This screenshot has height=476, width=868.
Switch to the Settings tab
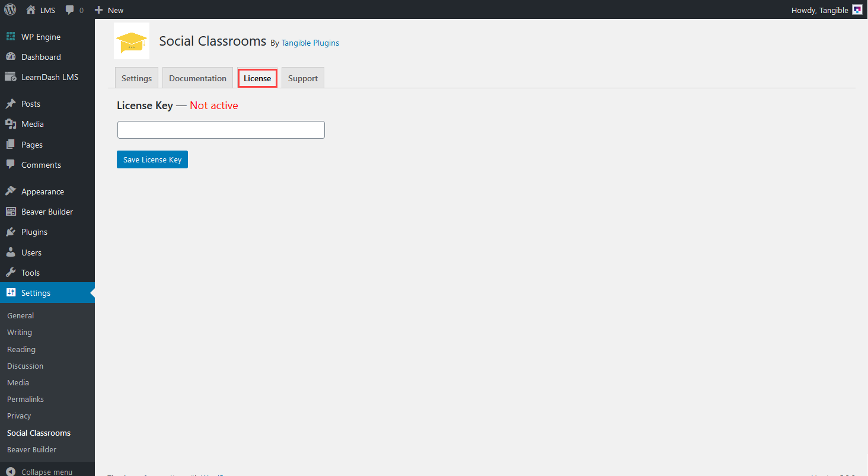coord(136,78)
